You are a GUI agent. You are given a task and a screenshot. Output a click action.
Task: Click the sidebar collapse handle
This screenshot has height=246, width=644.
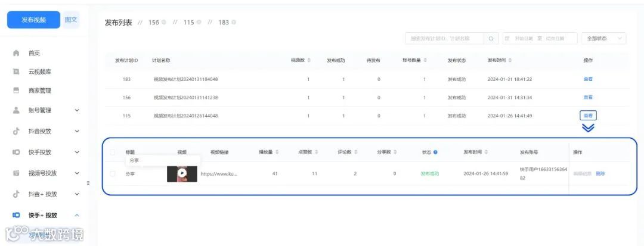(x=88, y=183)
